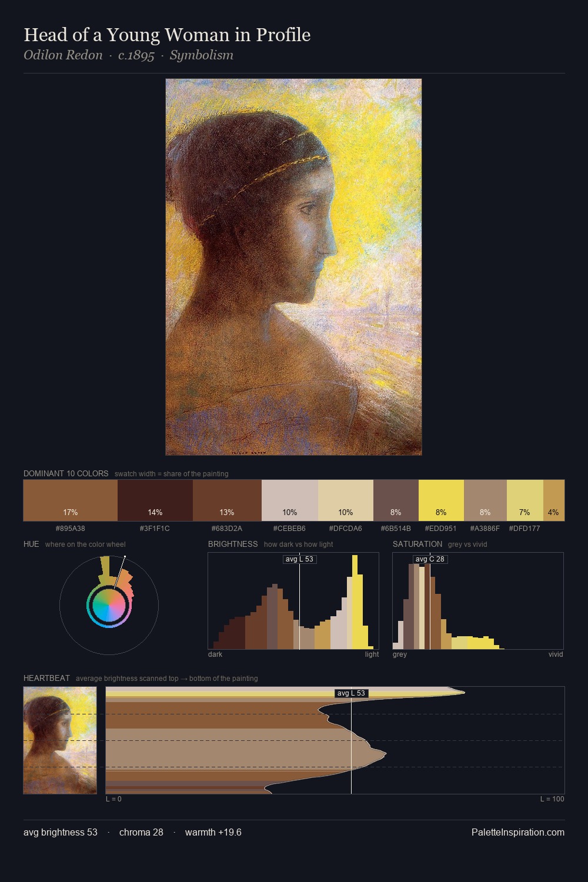
Task: Click the L = 0 axis label
Action: [113, 799]
